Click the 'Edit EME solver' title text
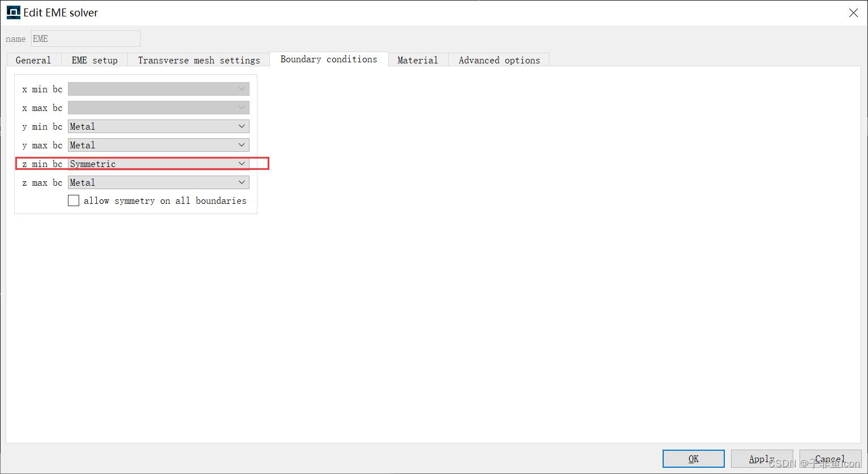The image size is (868, 474). click(61, 12)
